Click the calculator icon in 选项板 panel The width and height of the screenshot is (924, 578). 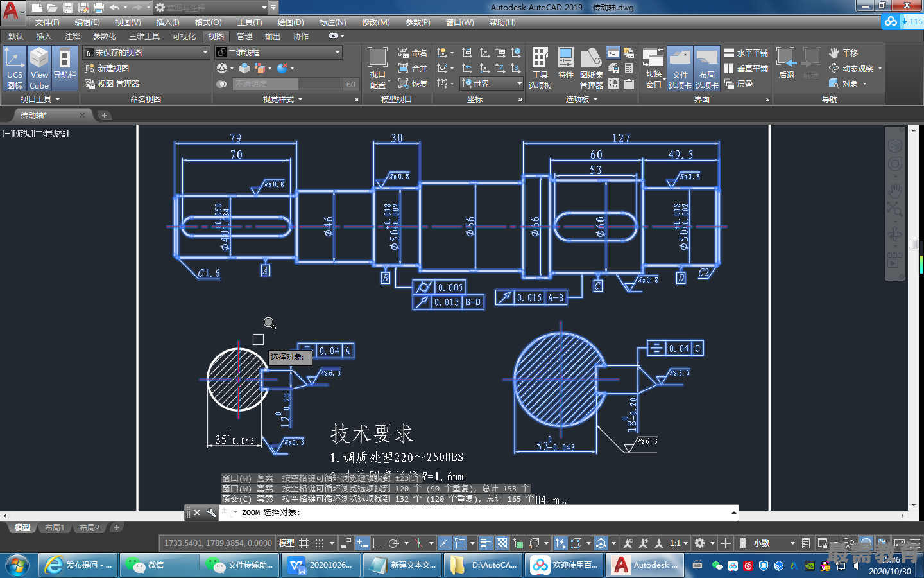pos(629,68)
